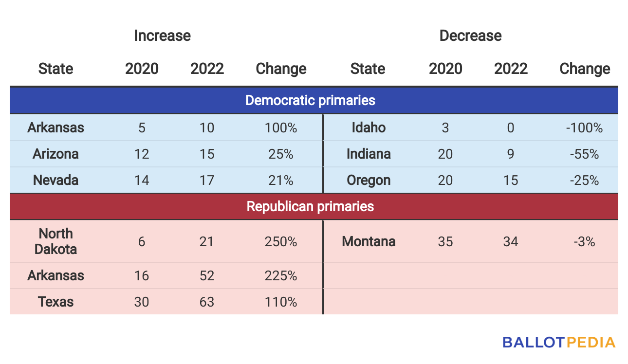Select the Democratic primaries header bar
628x364 pixels.
(x=314, y=101)
